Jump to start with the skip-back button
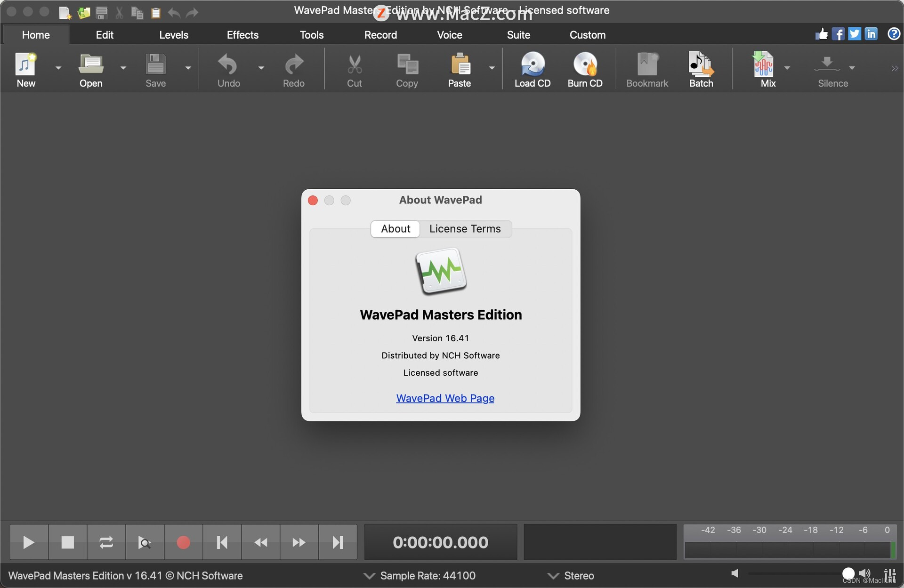 [x=222, y=542]
